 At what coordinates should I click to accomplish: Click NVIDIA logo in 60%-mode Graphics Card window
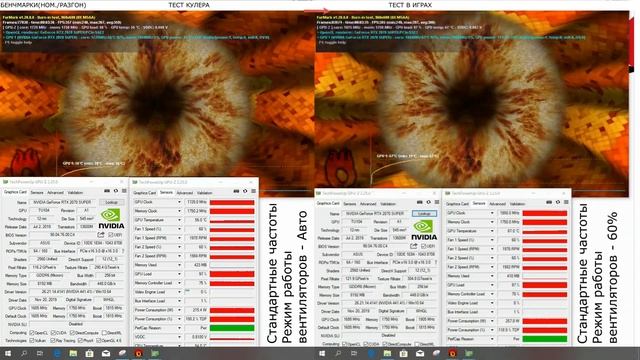point(424,230)
